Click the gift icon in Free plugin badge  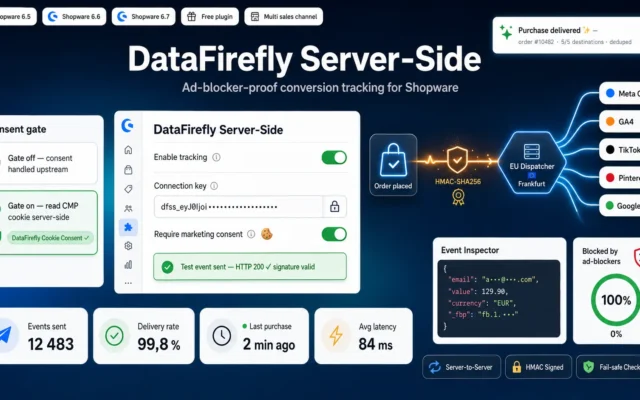click(191, 17)
